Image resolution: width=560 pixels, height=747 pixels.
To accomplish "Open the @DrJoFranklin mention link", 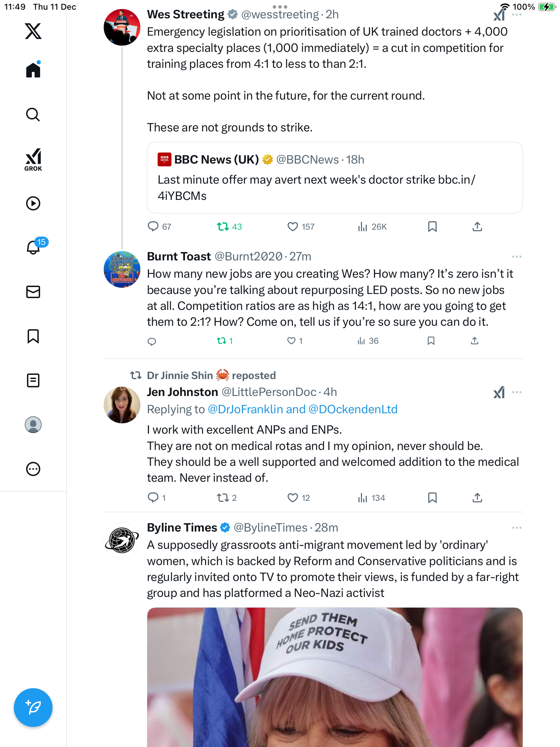I will [245, 409].
